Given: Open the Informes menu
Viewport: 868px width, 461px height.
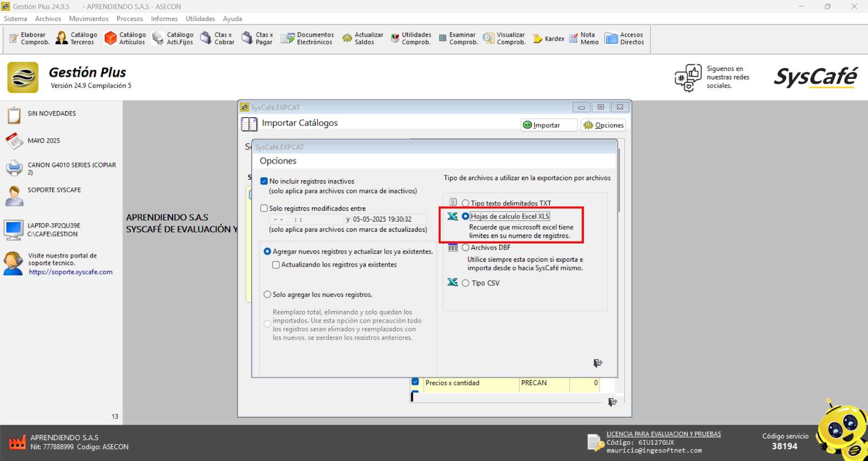Looking at the screenshot, I should click(164, 18).
